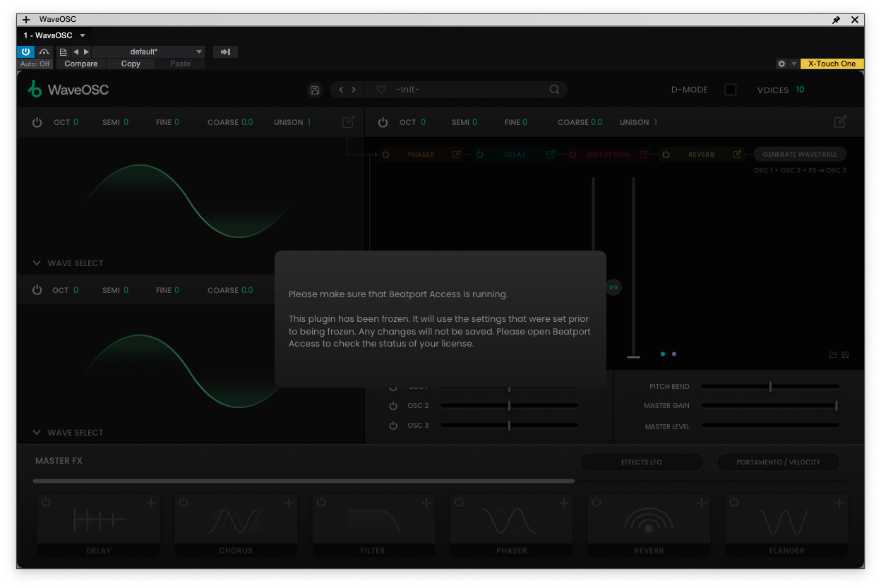
Task: Add the DELAY master effect with plus icon
Action: pyautogui.click(x=151, y=503)
